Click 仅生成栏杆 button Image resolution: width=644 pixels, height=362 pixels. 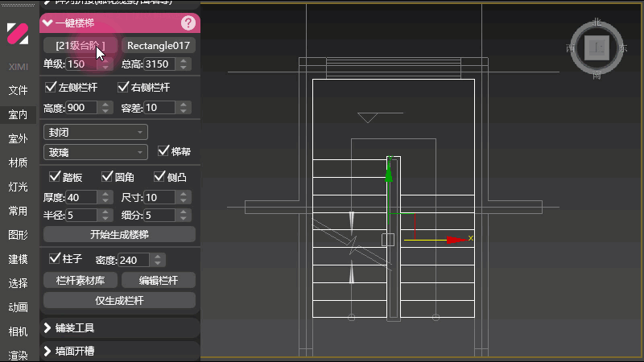point(119,300)
